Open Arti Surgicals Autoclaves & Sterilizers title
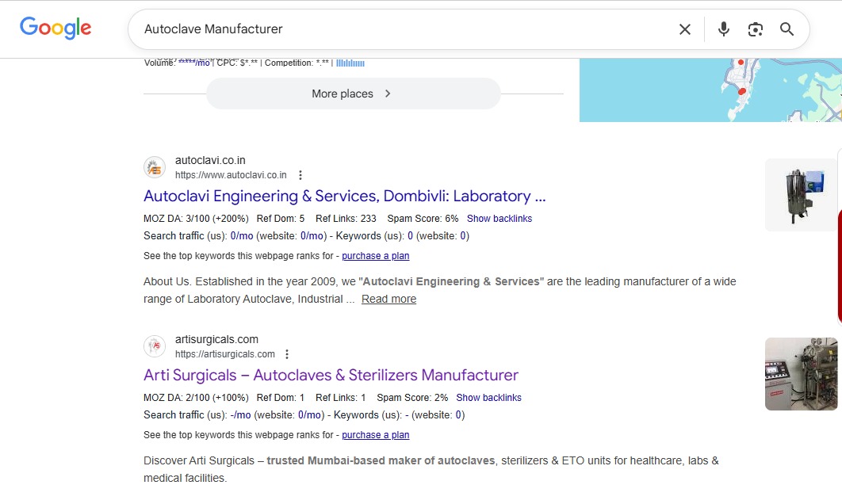Viewport: 842px width, 504px height. click(x=331, y=375)
